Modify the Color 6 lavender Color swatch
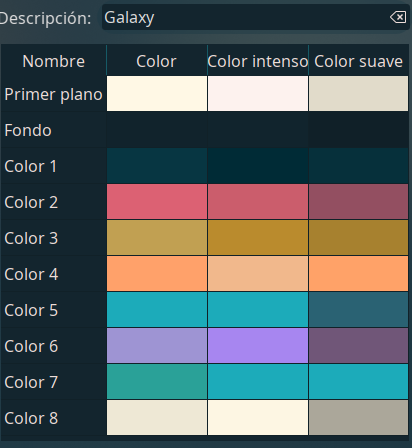This screenshot has height=448, width=412. (x=157, y=346)
